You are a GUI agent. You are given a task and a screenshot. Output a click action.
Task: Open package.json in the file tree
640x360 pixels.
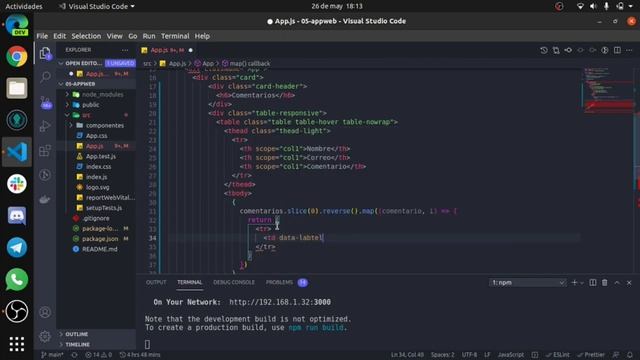click(x=100, y=239)
